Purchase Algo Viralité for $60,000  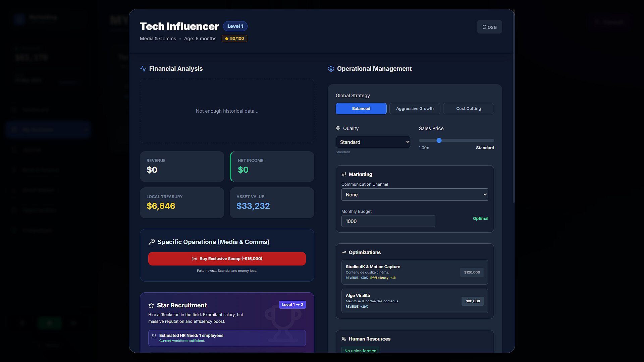click(x=472, y=301)
